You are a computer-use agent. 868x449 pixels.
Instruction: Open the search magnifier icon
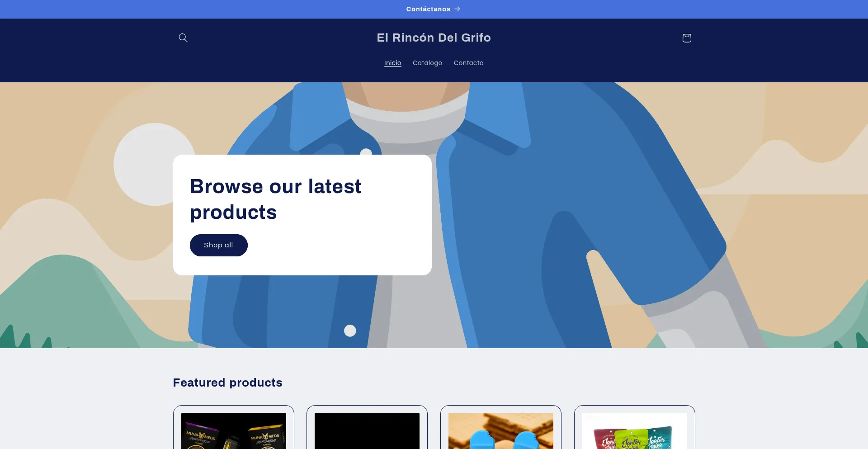[183, 38]
